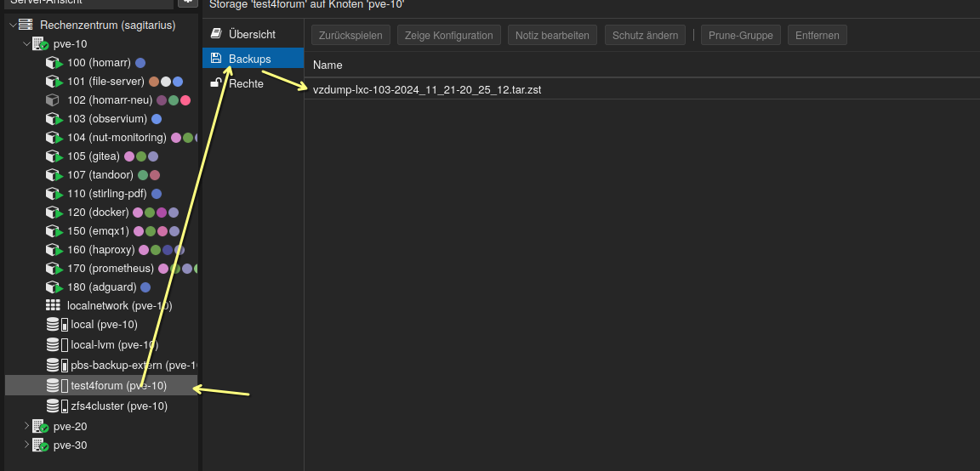Select 104 (nut-monitoring) in the tree
Screen dimensions: 980x471
pos(117,138)
